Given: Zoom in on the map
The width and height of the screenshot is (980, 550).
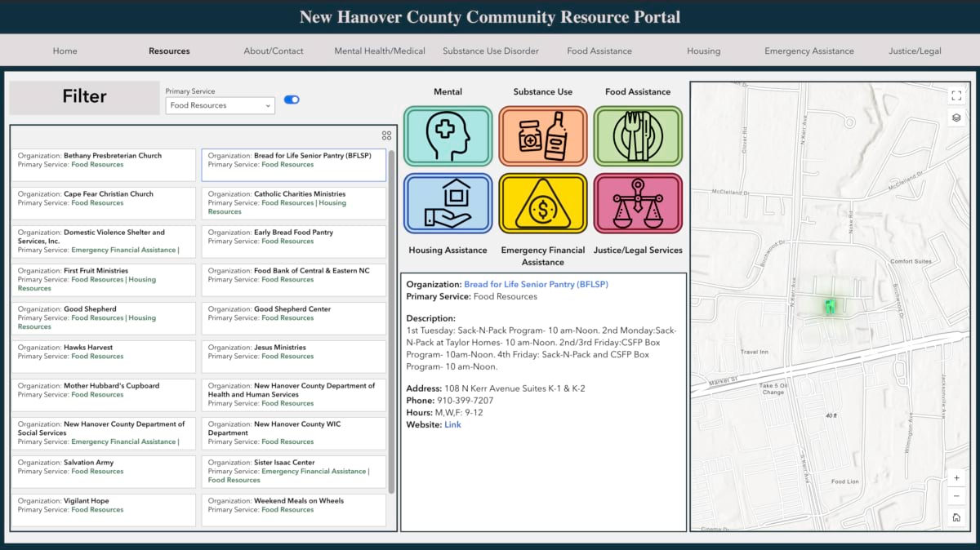Looking at the screenshot, I should pos(956,478).
